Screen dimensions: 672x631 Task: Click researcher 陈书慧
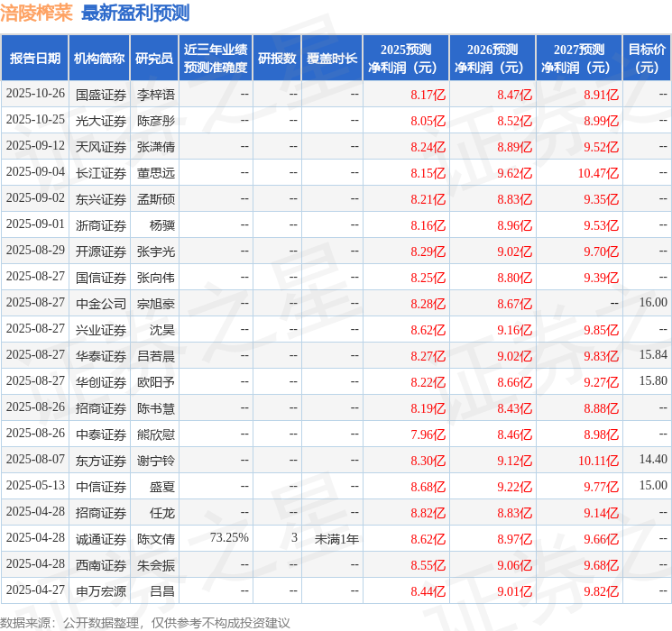(x=156, y=408)
